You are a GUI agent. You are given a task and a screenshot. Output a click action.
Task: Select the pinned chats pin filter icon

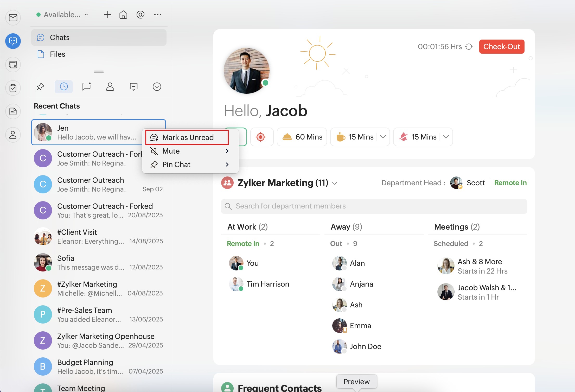tap(40, 87)
